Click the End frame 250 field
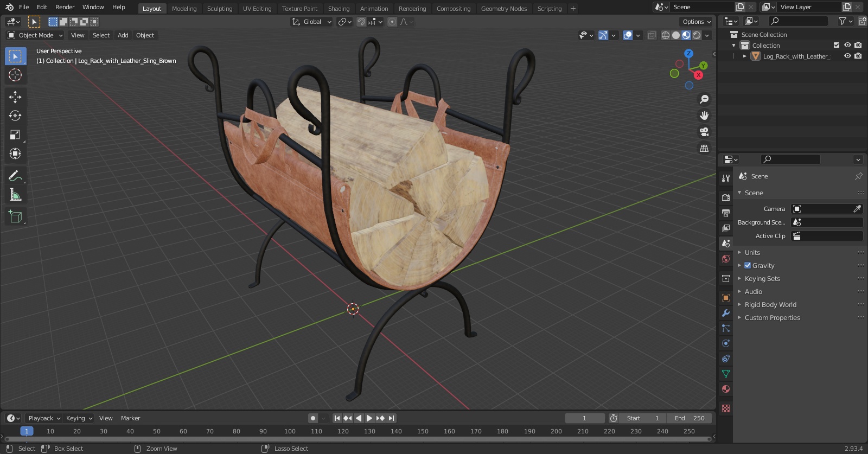Image resolution: width=868 pixels, height=454 pixels. tap(690, 418)
